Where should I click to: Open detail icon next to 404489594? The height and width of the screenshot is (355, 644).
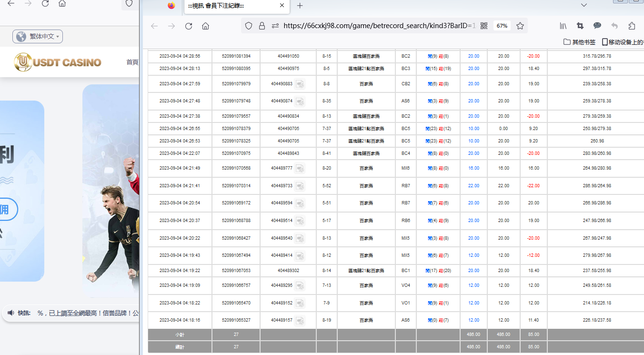pos(300,203)
